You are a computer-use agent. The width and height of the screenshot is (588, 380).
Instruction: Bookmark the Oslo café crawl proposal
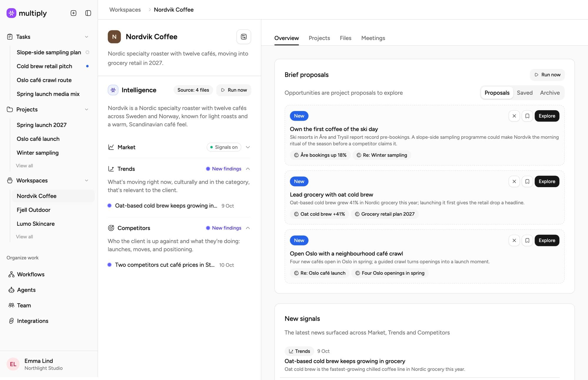pyautogui.click(x=527, y=240)
